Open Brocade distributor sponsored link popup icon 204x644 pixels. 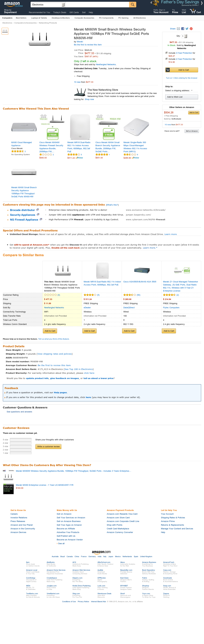(x=38, y=210)
